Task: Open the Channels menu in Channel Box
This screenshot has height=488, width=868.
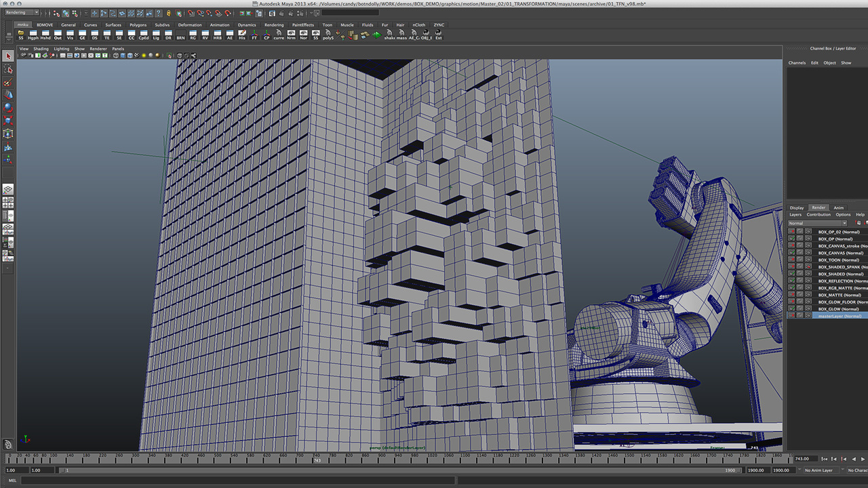Action: click(797, 63)
